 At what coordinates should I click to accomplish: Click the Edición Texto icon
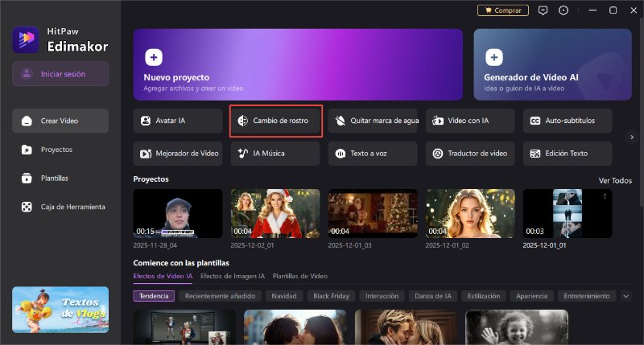535,154
